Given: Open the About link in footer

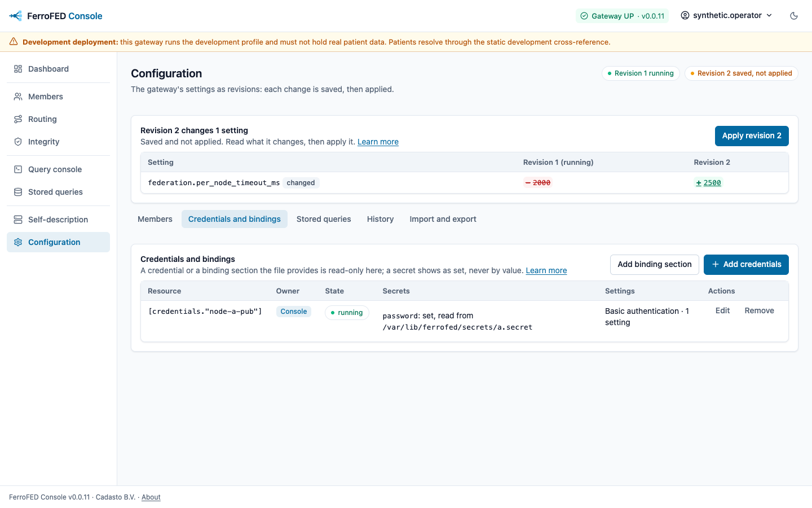Looking at the screenshot, I should [x=151, y=497].
